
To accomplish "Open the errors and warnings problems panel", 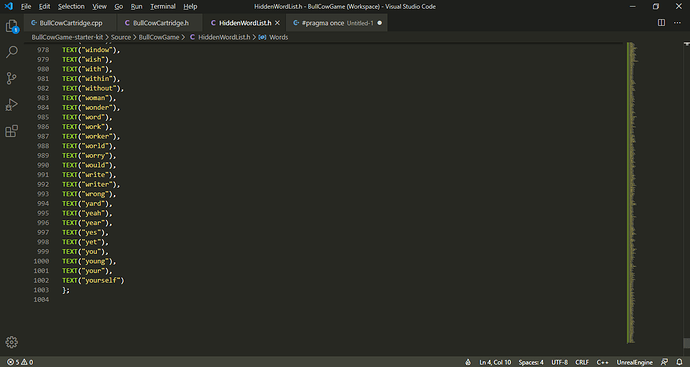I will tap(20, 362).
